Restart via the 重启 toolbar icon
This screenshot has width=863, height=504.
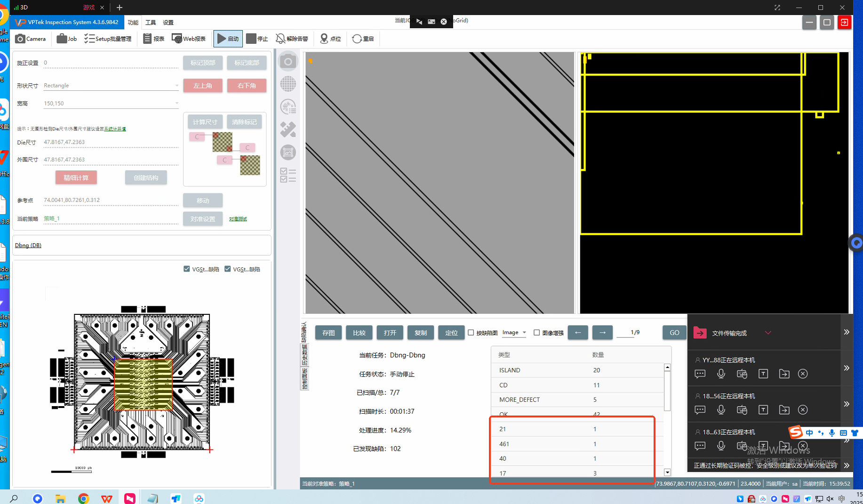363,39
